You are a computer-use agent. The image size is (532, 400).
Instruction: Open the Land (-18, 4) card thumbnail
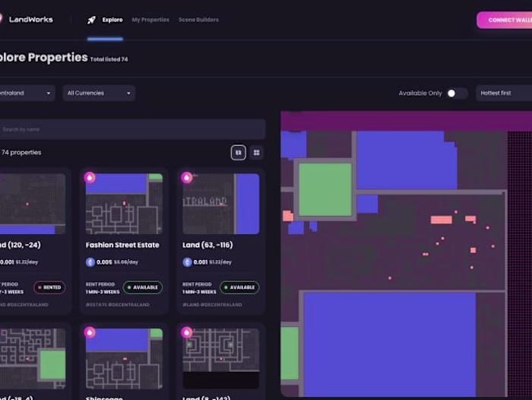click(33, 359)
